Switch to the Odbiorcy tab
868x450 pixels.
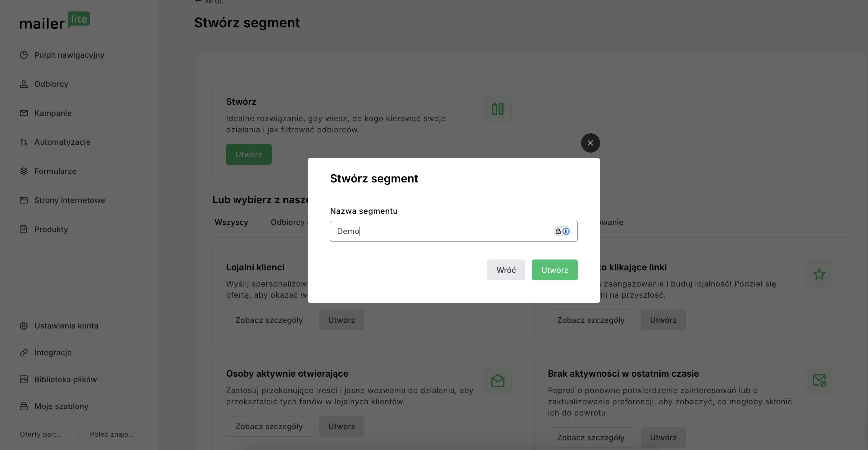click(287, 222)
